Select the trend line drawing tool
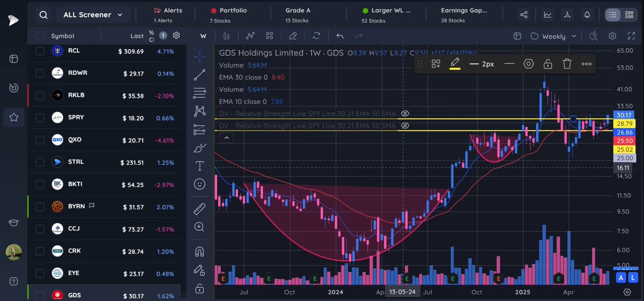 [x=200, y=74]
